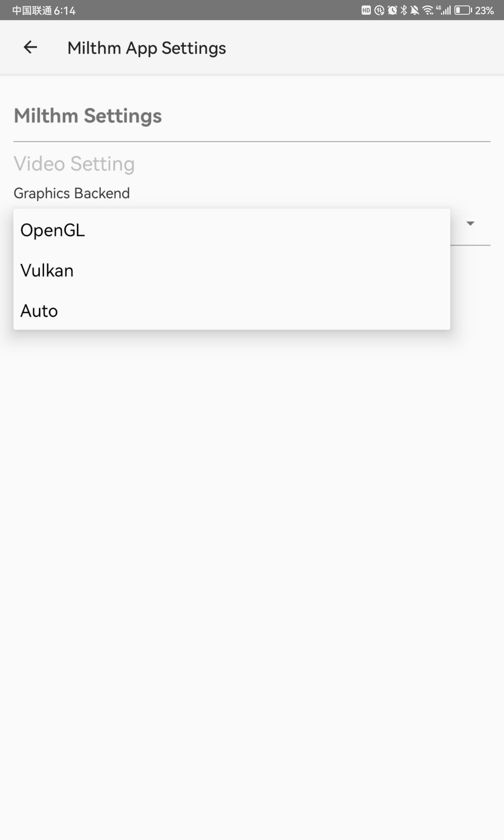
Task: Tap the carrier name and clock text
Action: [x=44, y=10]
